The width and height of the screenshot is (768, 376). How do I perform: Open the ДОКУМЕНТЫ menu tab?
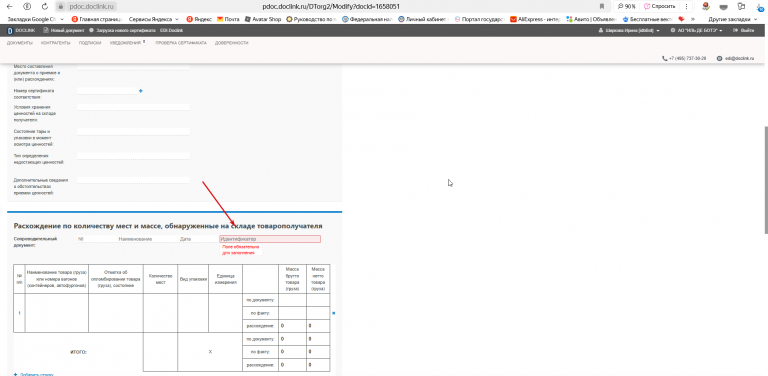pos(20,43)
